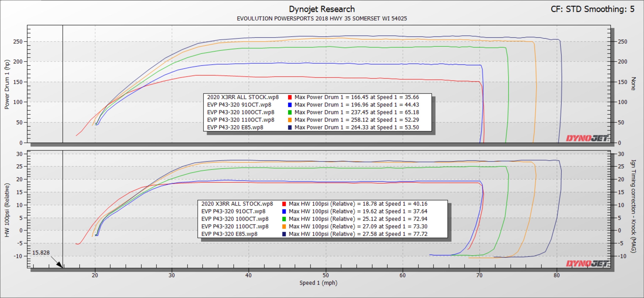Screen dimensions: 644x298
Task: Click the Speed 1 (mph) axis label
Action: point(318,283)
